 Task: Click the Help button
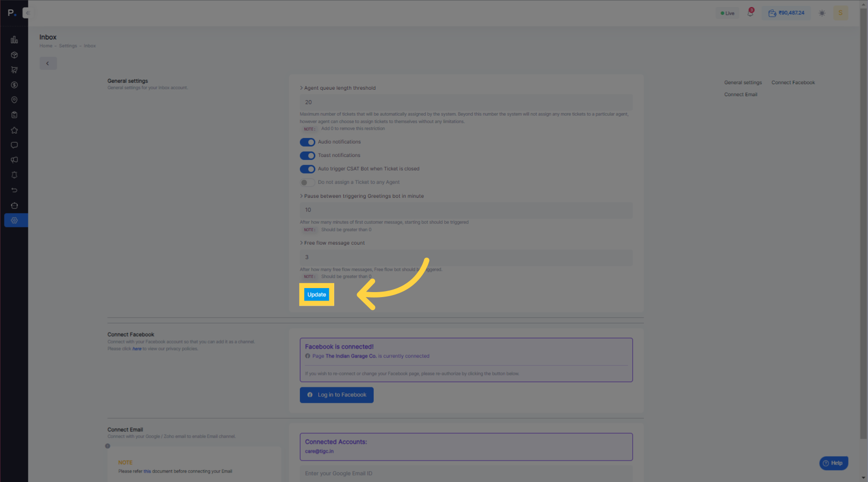(x=834, y=463)
